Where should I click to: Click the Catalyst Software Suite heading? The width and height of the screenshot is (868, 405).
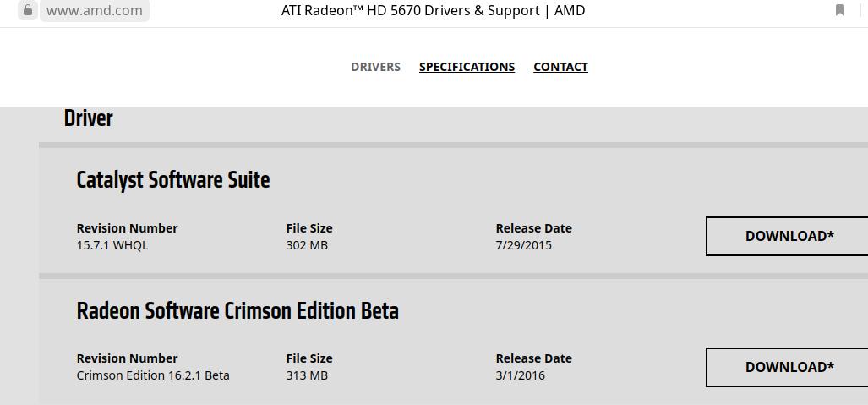[172, 180]
